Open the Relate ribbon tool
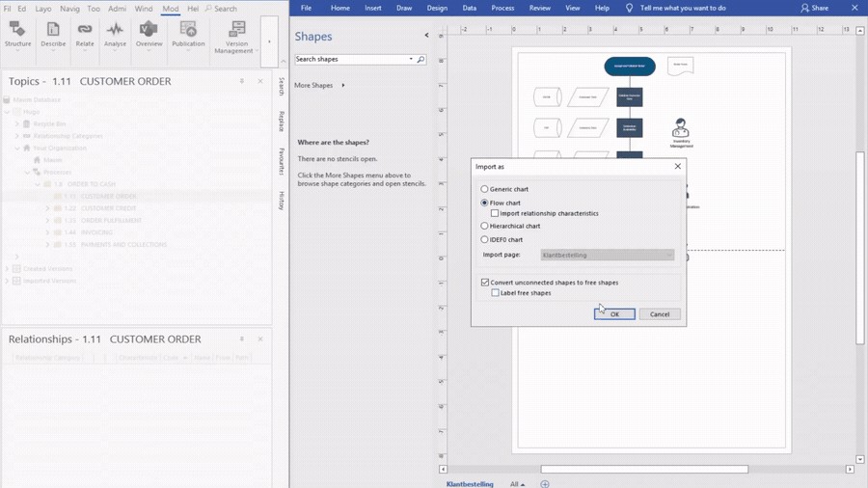The height and width of the screenshot is (488, 868). point(85,36)
